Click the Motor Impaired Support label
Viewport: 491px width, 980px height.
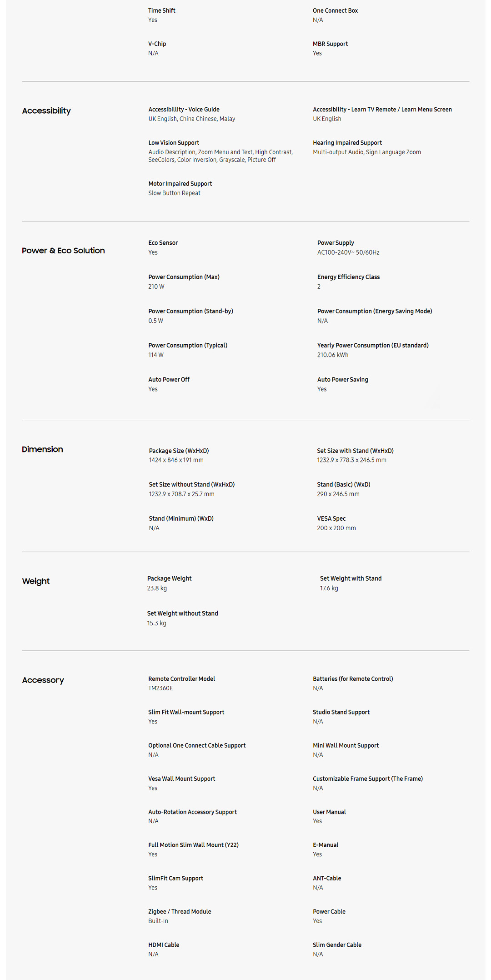(180, 184)
